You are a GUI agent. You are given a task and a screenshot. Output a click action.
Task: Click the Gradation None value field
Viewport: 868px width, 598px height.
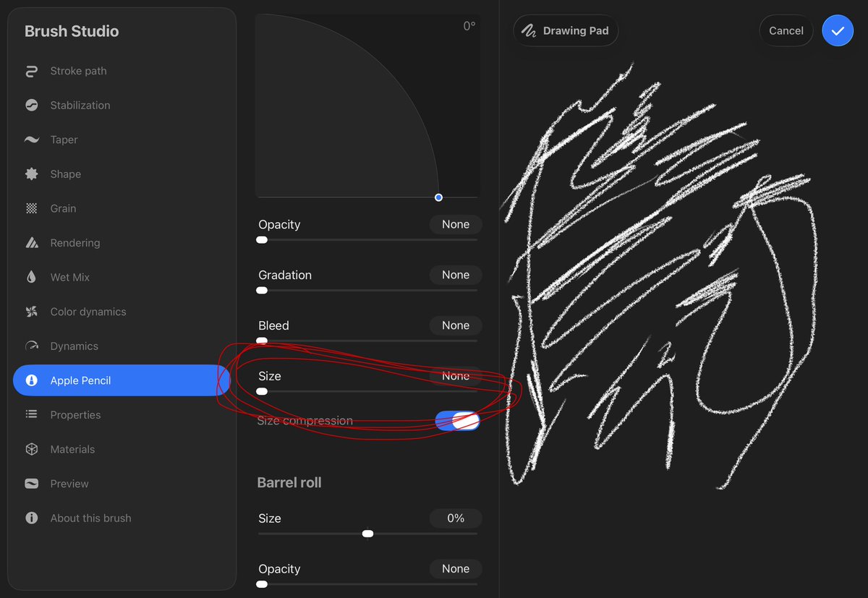tap(456, 275)
